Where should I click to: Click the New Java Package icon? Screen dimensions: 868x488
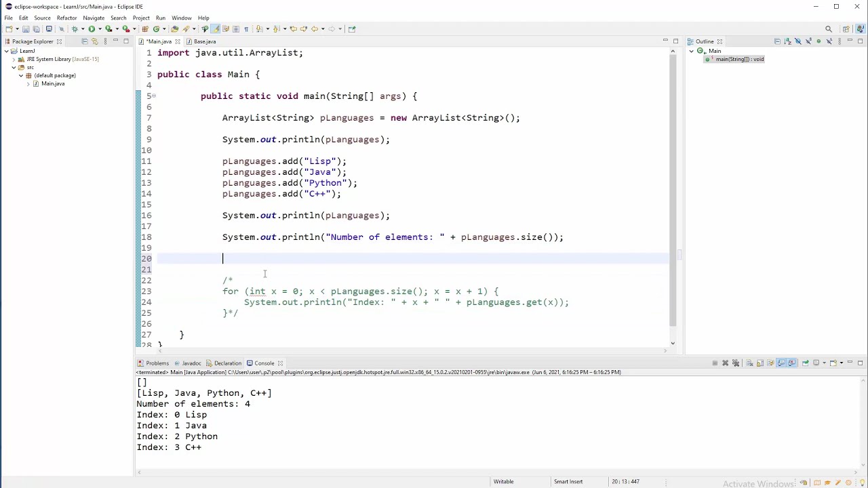(145, 28)
